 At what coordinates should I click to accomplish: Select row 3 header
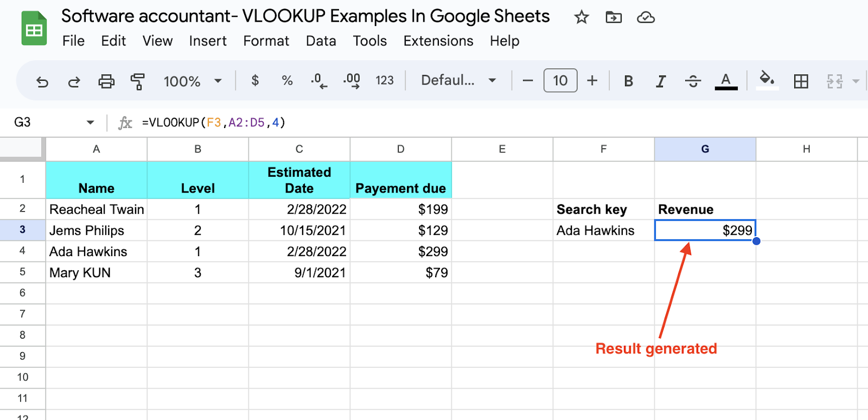point(22,230)
